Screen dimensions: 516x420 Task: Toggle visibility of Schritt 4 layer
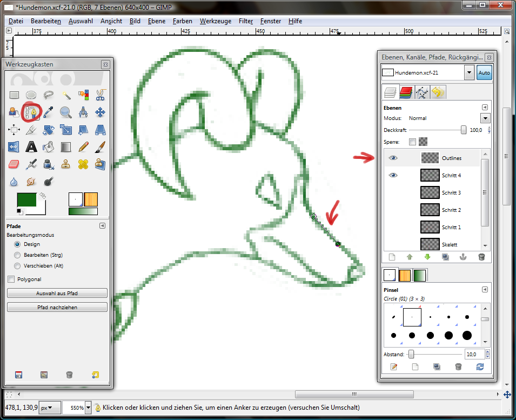[x=393, y=175]
